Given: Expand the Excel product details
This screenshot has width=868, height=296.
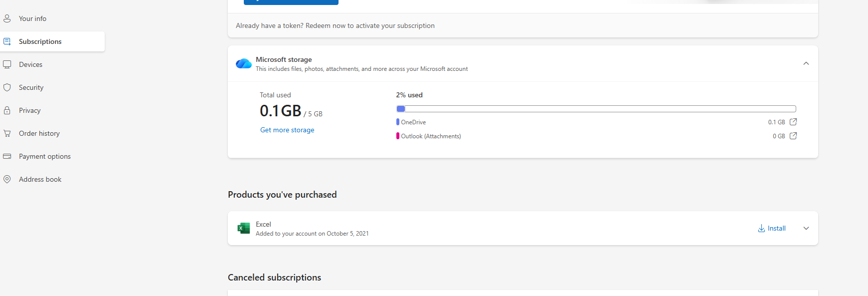Looking at the screenshot, I should [806, 228].
